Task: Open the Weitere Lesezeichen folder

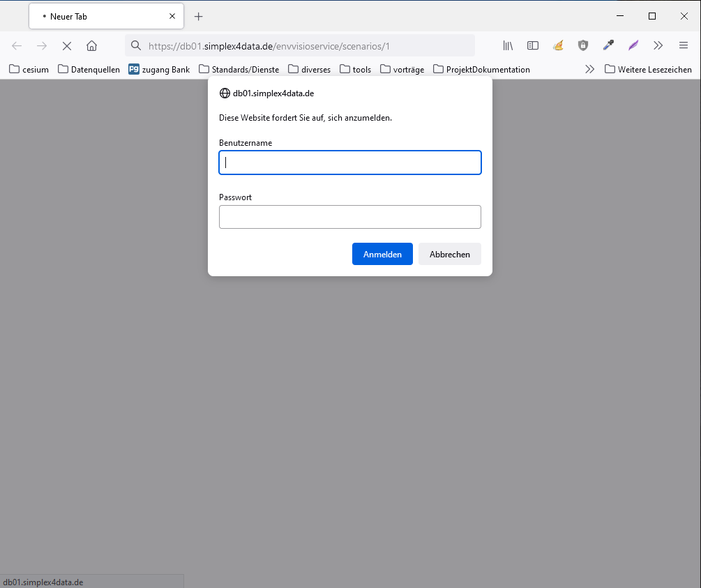Action: pyautogui.click(x=647, y=69)
